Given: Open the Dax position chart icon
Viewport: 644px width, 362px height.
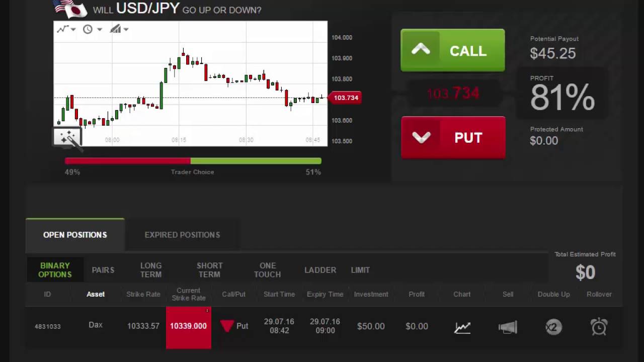Looking at the screenshot, I should [462, 327].
